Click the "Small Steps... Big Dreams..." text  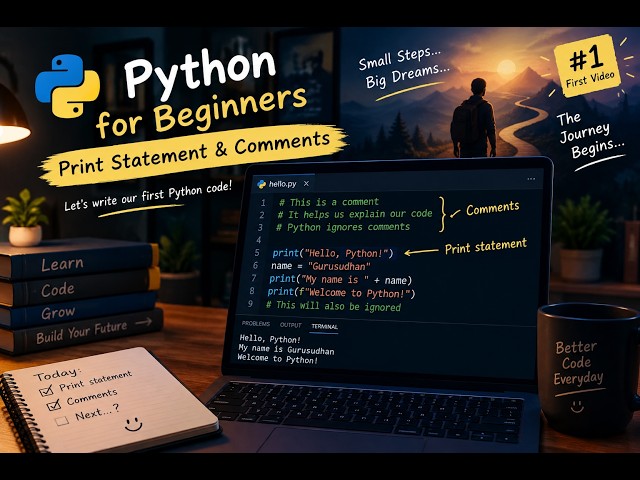[x=402, y=68]
